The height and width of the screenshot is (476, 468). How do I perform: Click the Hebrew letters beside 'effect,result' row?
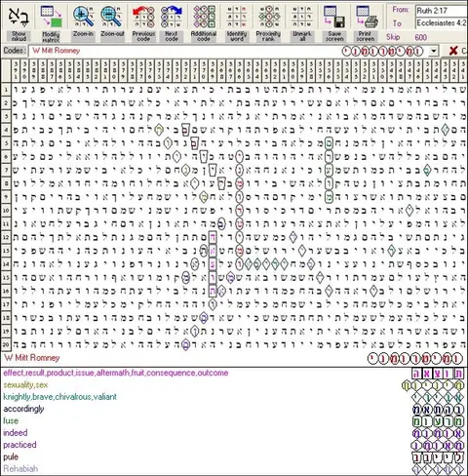tap(438, 374)
